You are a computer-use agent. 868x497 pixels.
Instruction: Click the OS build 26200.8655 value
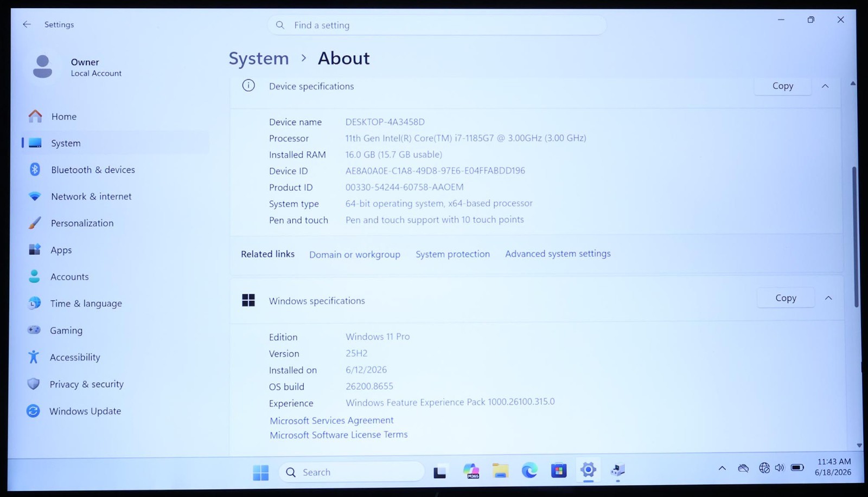click(x=369, y=386)
